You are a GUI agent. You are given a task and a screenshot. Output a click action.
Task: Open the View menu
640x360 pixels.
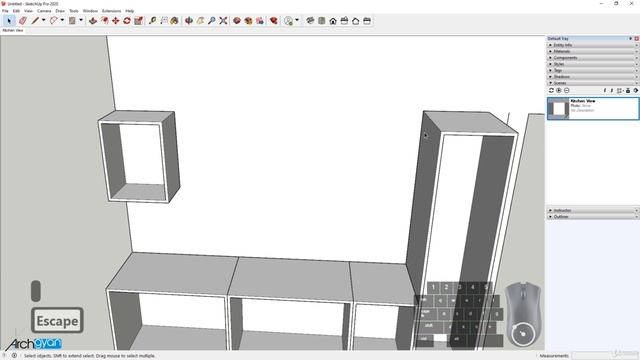coord(29,11)
